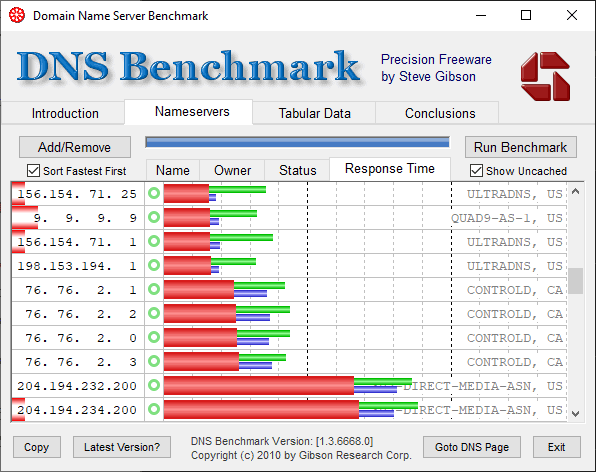Click status circle for 198.153.194. 1
This screenshot has height=472, width=596.
tap(154, 265)
